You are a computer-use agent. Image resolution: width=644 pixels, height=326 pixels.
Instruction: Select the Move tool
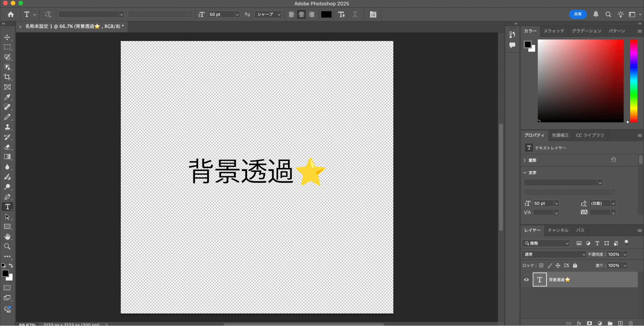point(7,37)
